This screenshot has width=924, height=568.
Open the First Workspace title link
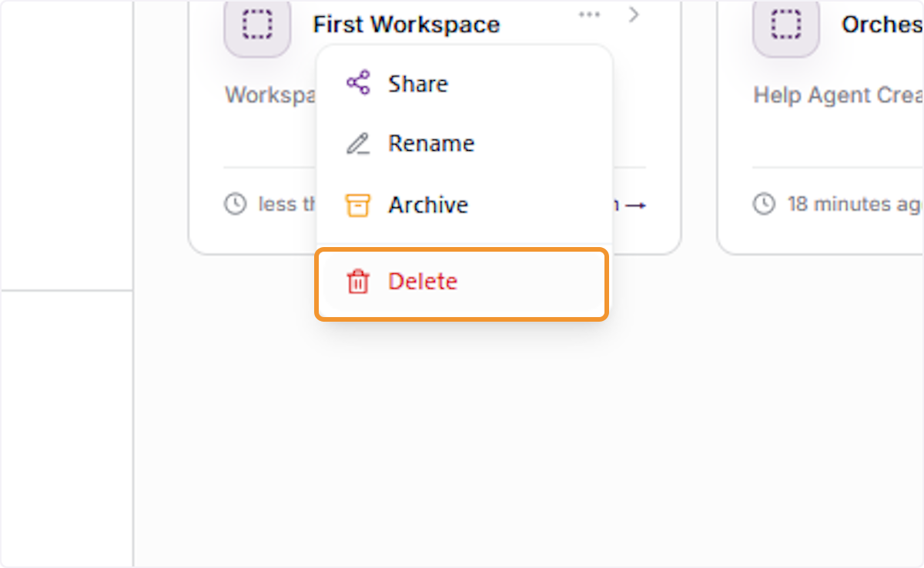407,25
